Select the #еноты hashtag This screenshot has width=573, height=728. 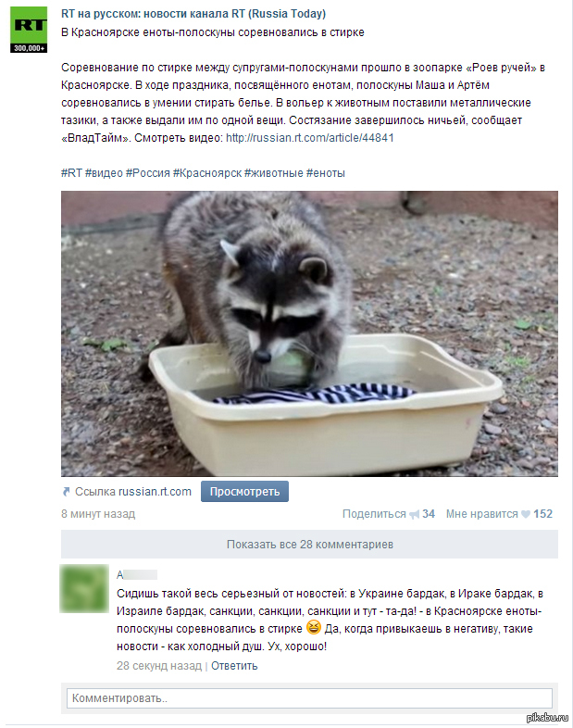coord(326,173)
